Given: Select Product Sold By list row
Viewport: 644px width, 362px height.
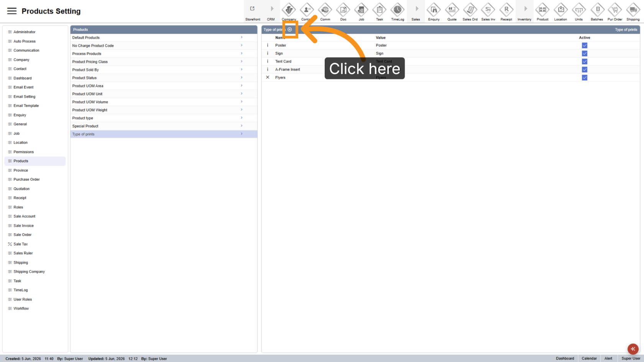Looking at the screenshot, I should click(164, 70).
